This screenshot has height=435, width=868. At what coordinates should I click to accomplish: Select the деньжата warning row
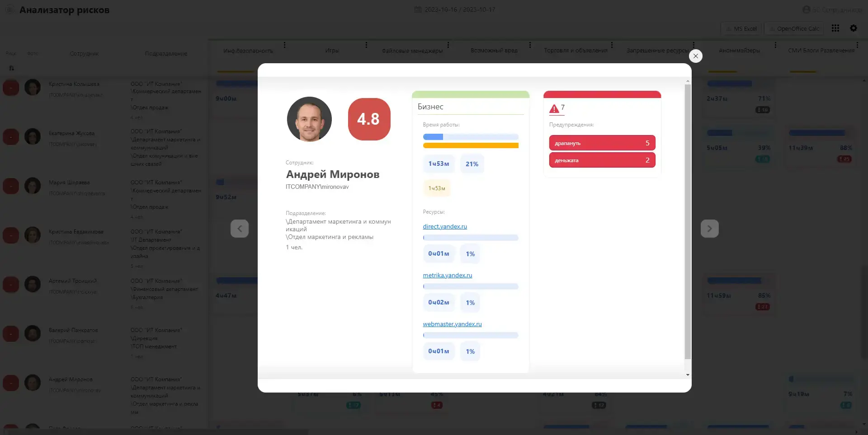tap(602, 160)
